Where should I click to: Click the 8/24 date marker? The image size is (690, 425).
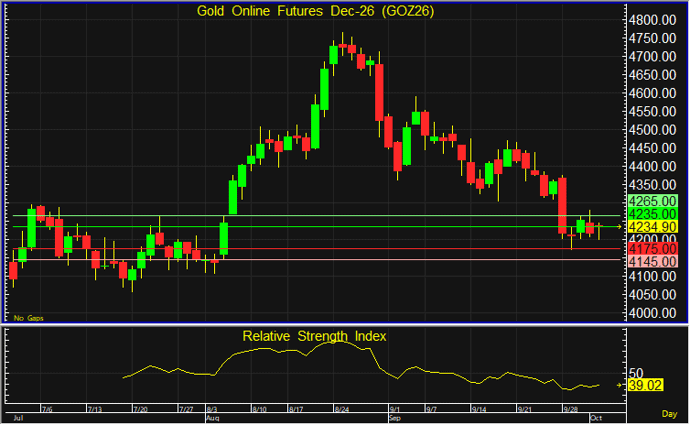click(342, 410)
